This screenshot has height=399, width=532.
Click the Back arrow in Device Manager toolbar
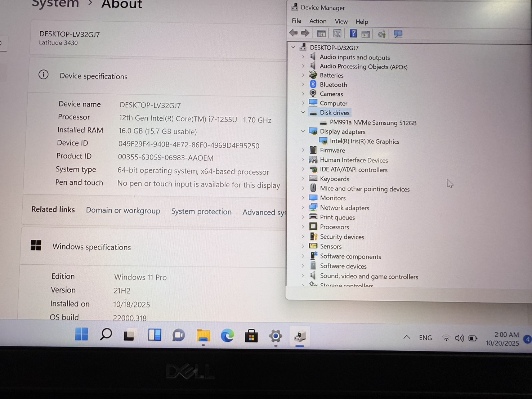click(x=294, y=33)
